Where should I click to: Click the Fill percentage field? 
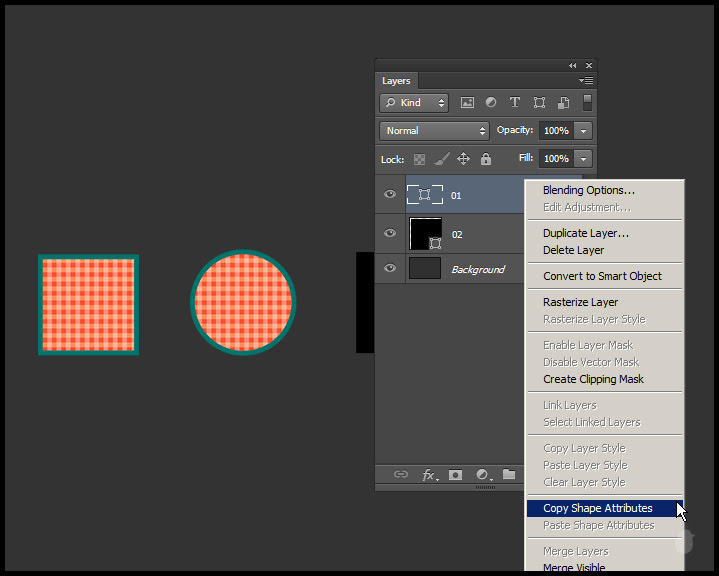[555, 159]
